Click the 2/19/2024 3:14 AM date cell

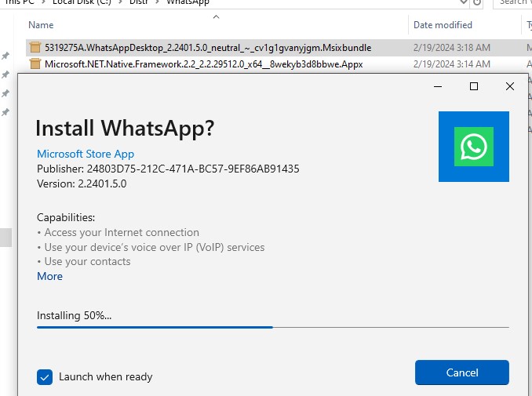[x=452, y=64]
